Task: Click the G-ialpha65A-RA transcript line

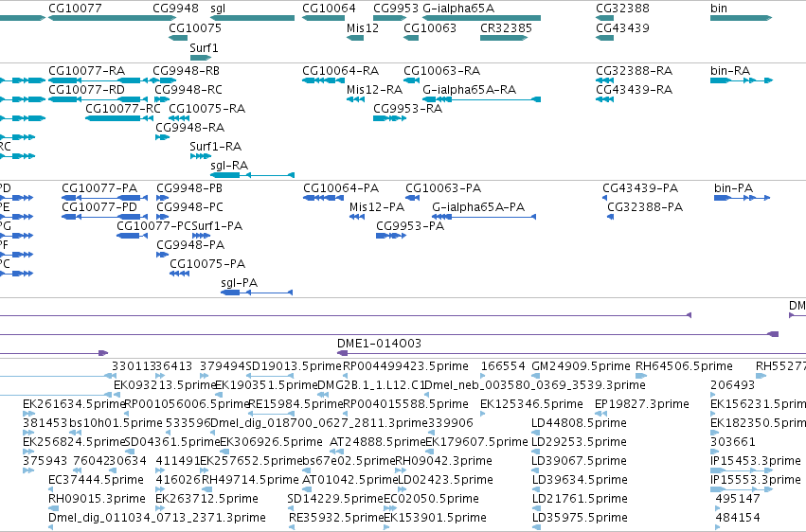Action: tap(482, 99)
